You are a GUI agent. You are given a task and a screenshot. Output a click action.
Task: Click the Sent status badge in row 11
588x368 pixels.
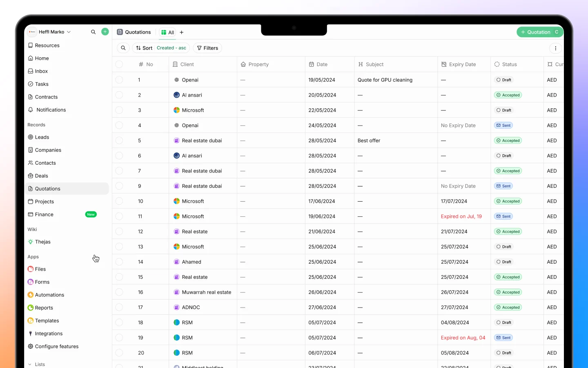tap(503, 216)
